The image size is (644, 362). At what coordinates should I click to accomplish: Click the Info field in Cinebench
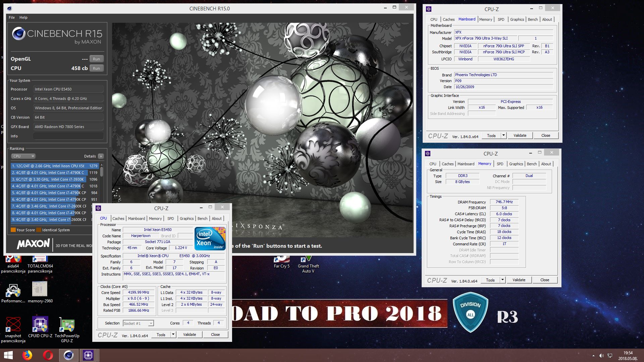point(68,136)
